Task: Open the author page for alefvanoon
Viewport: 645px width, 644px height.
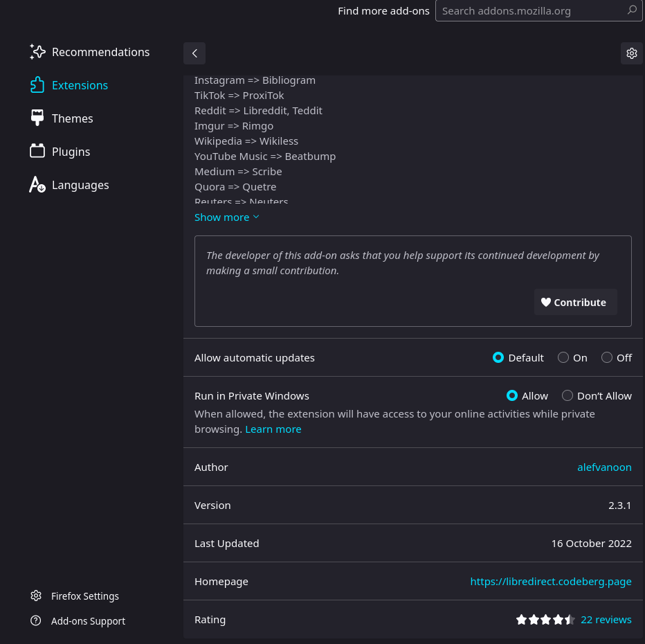Action: point(604,467)
